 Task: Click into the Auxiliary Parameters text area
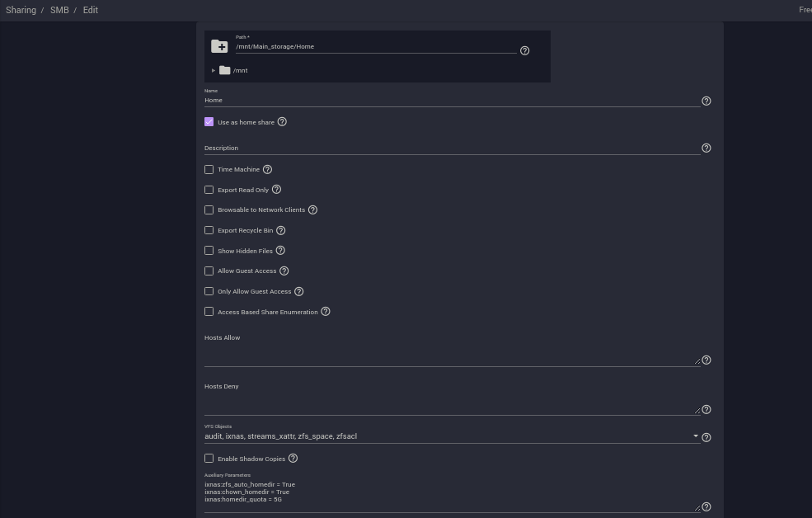[450, 492]
